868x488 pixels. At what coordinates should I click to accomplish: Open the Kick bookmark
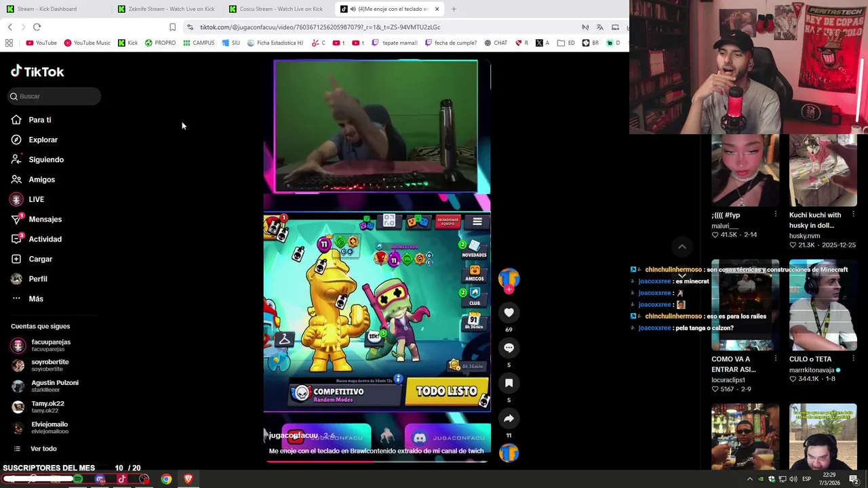coord(127,43)
